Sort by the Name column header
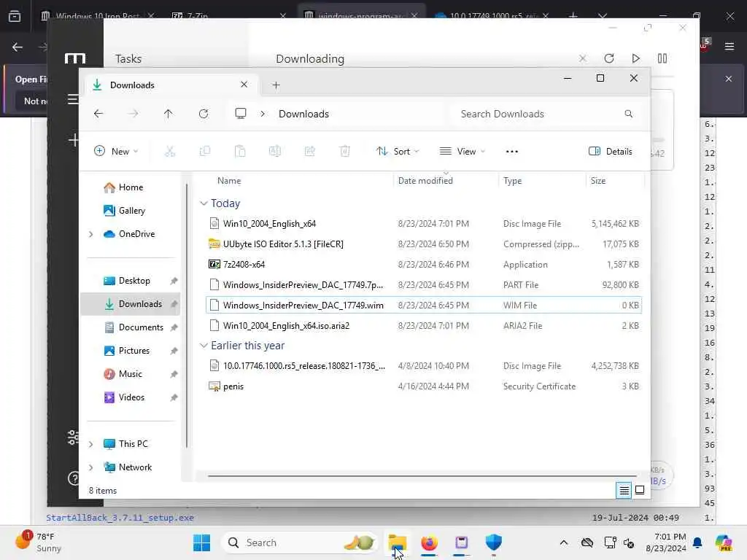The height and width of the screenshot is (560, 747). click(229, 181)
